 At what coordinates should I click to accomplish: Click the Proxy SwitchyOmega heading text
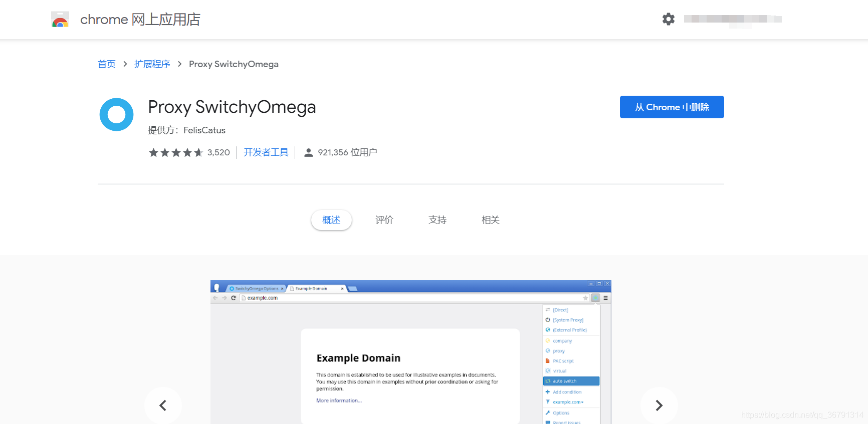point(232,107)
